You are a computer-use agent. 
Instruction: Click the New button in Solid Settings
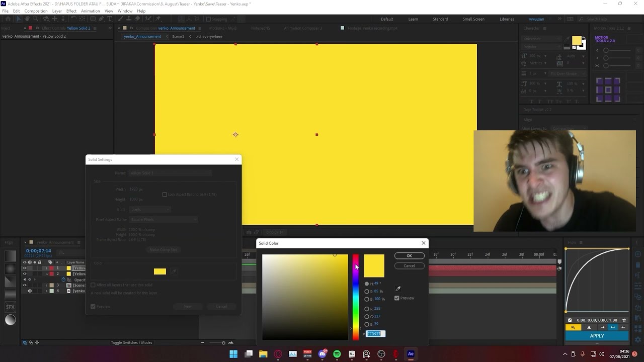click(188, 306)
